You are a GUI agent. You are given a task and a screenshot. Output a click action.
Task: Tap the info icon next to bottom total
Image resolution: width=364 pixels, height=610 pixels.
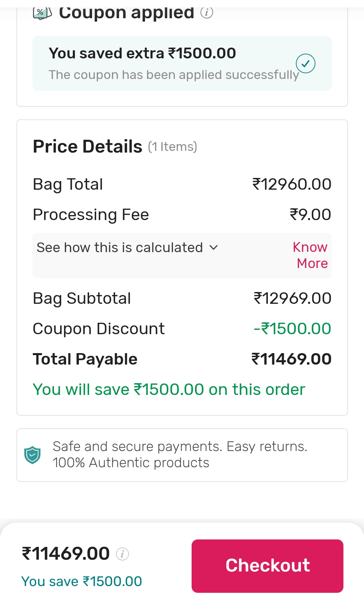click(122, 554)
